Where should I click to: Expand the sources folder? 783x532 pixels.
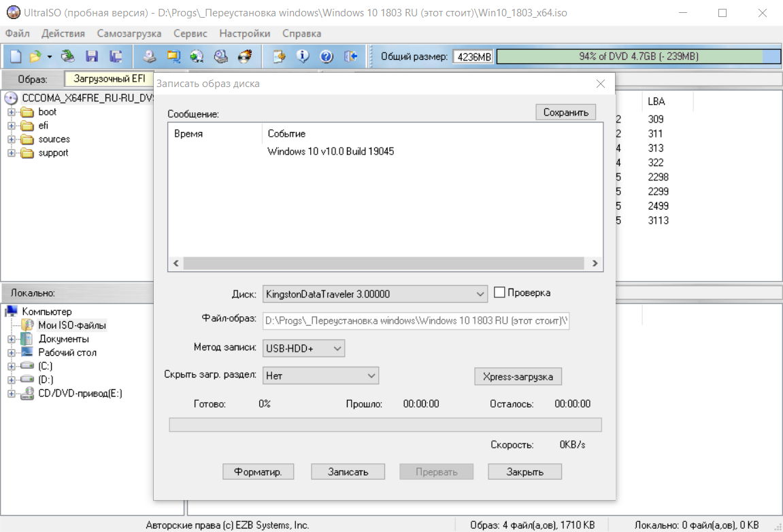11,139
